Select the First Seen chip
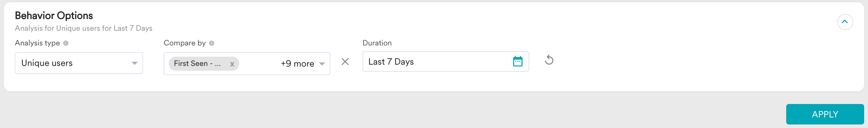The width and height of the screenshot is (868, 128). click(x=197, y=63)
